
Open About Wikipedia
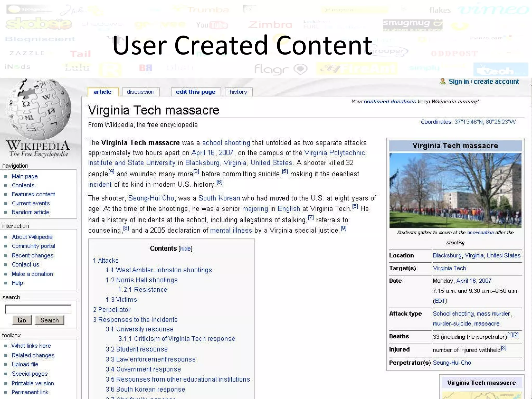click(32, 237)
